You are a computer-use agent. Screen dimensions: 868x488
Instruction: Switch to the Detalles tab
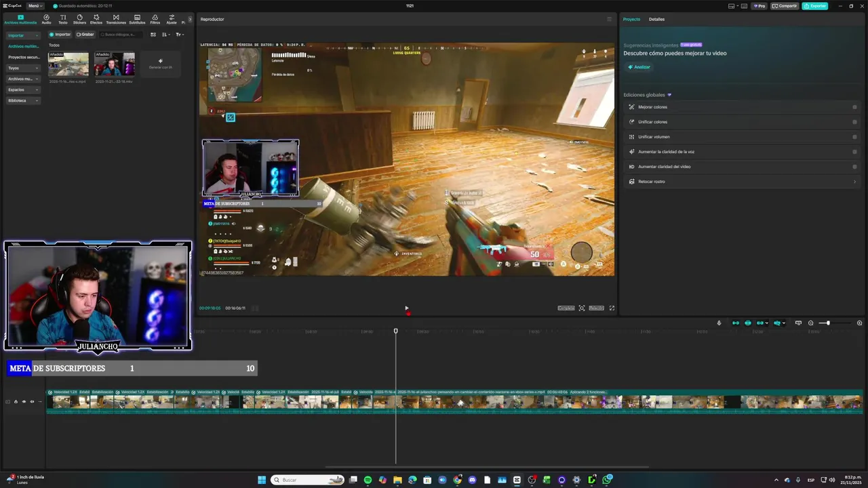(656, 19)
